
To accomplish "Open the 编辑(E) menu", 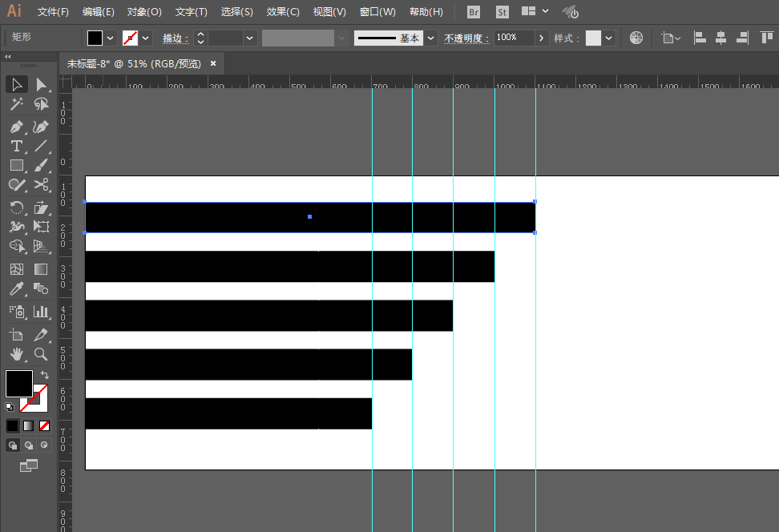I will point(99,12).
